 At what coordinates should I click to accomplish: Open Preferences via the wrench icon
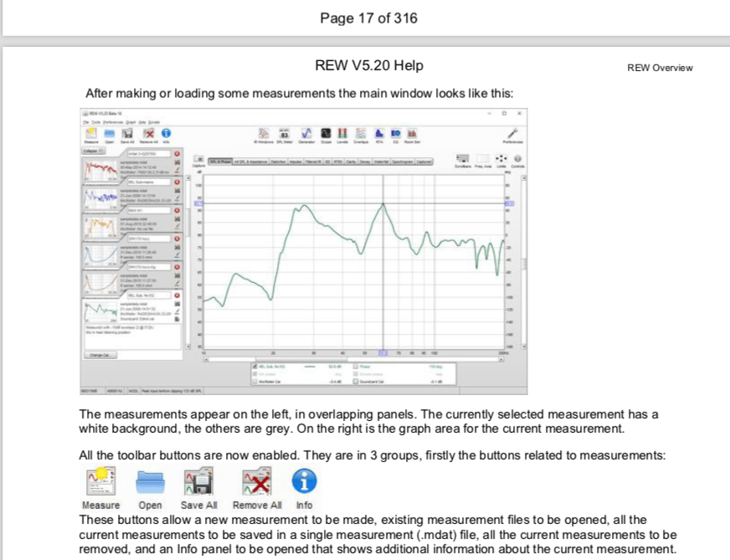(512, 134)
